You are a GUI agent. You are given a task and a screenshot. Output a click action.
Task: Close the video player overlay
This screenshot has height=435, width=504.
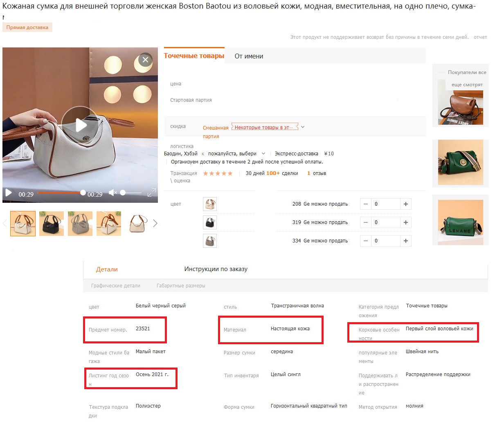pos(145,60)
